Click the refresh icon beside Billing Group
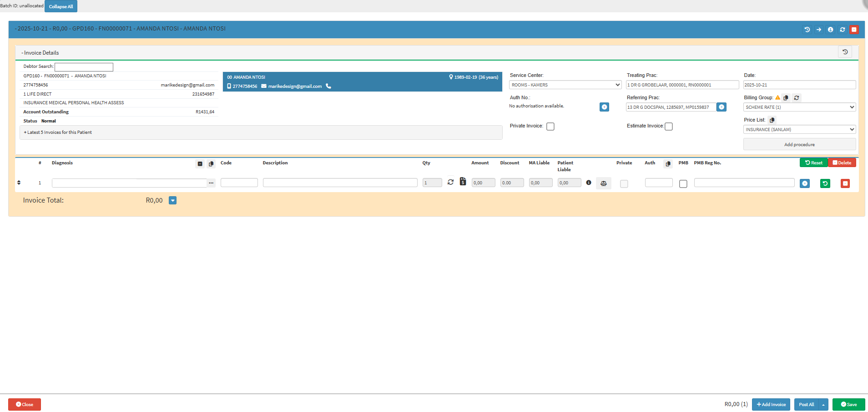 (x=797, y=98)
